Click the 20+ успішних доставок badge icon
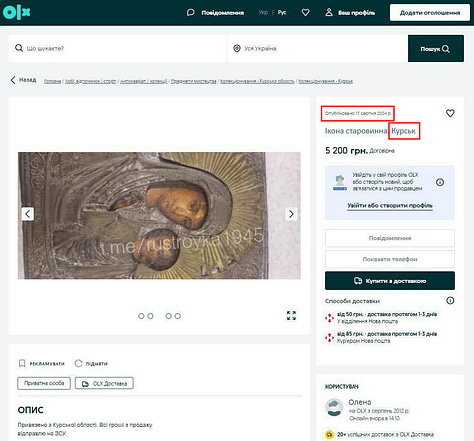Screen dimensions: 474x441 pyautogui.click(x=329, y=435)
